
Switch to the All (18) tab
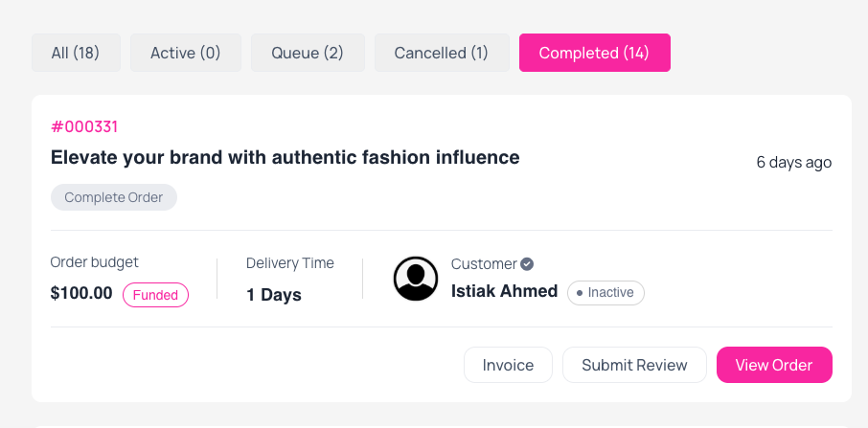pos(76,53)
